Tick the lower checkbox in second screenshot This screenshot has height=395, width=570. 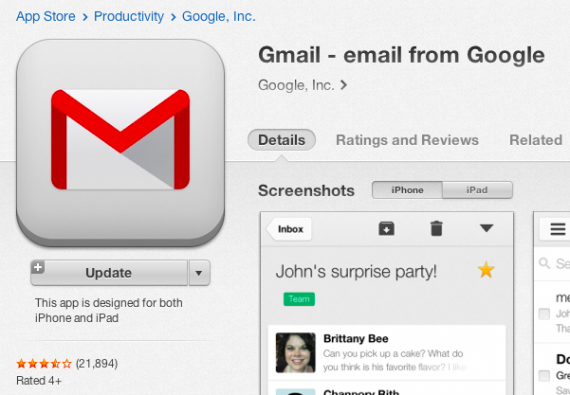[544, 375]
